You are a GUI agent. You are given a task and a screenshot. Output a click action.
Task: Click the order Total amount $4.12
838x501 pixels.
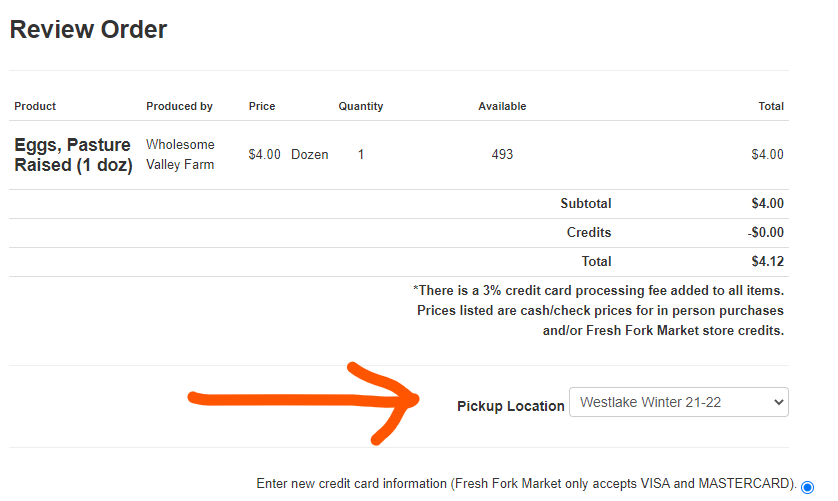(x=767, y=262)
